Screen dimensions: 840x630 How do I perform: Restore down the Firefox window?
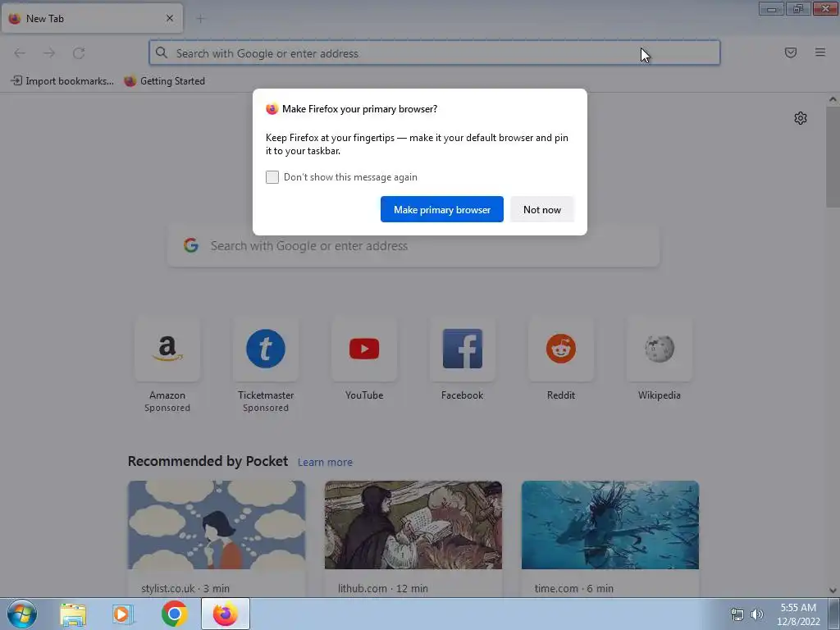point(798,9)
